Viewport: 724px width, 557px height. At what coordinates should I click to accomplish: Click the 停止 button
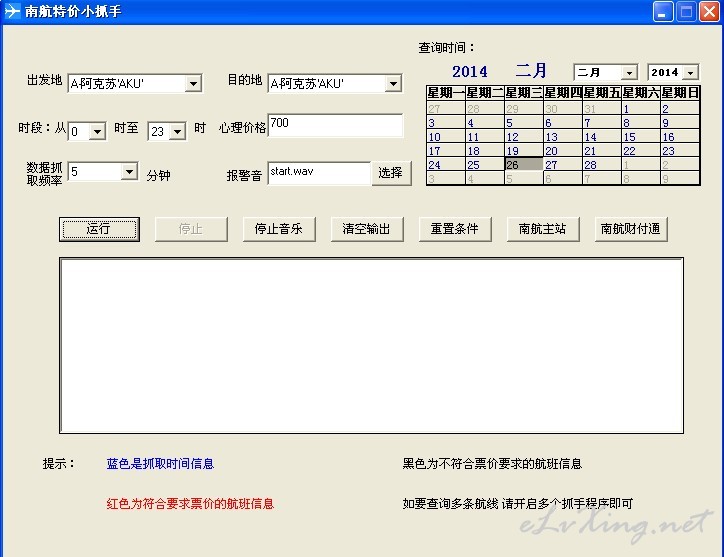(191, 229)
